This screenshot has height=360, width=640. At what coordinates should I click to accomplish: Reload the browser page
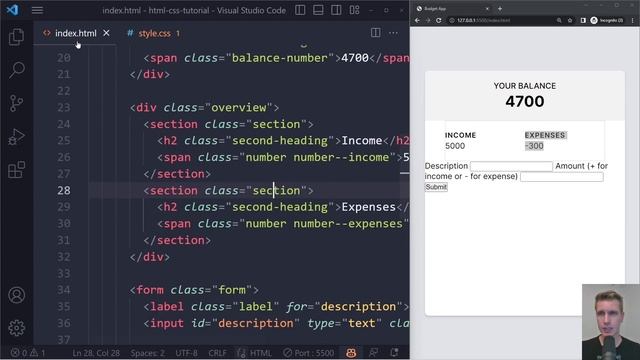click(439, 20)
